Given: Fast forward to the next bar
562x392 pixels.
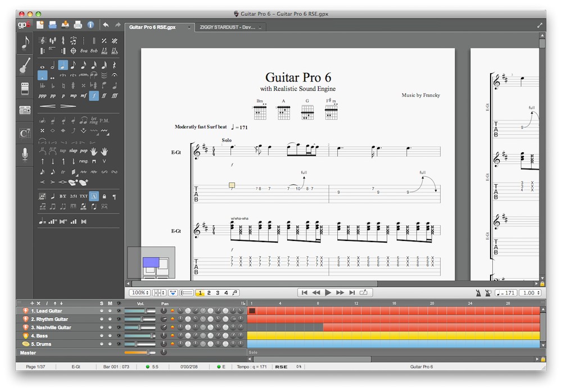Looking at the screenshot, I should click(x=340, y=293).
